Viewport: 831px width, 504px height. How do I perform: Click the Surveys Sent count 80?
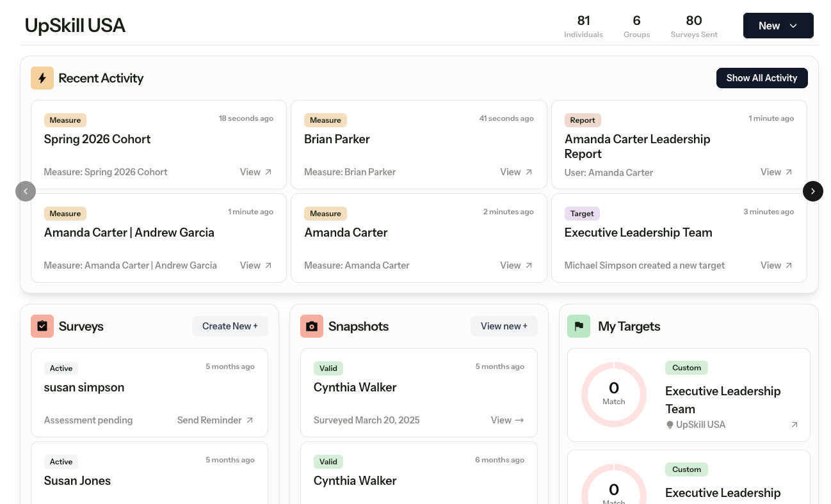694,20
